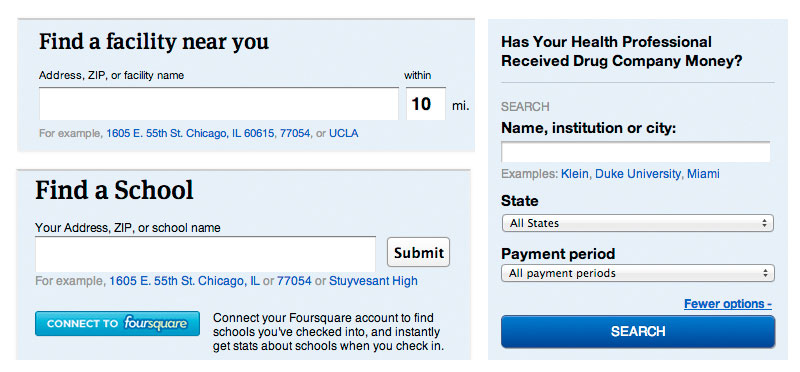
Task: Click the State dropdown arrow stepper
Action: 764,223
